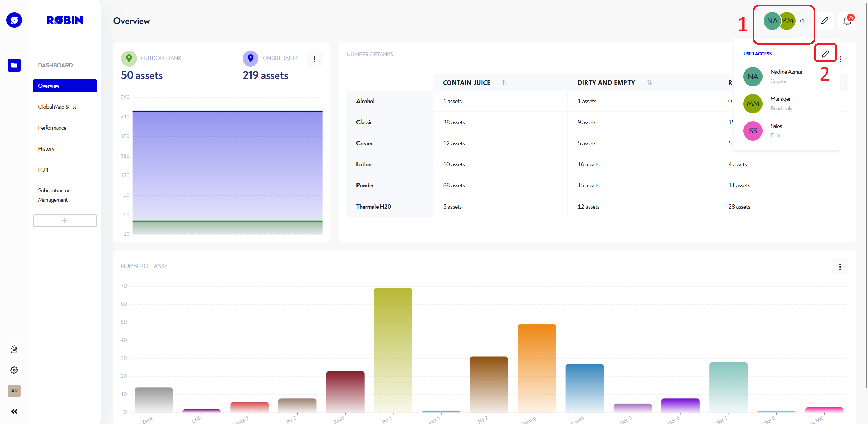The image size is (868, 424).
Task: Click the dark red R&D bar
Action: click(345, 392)
